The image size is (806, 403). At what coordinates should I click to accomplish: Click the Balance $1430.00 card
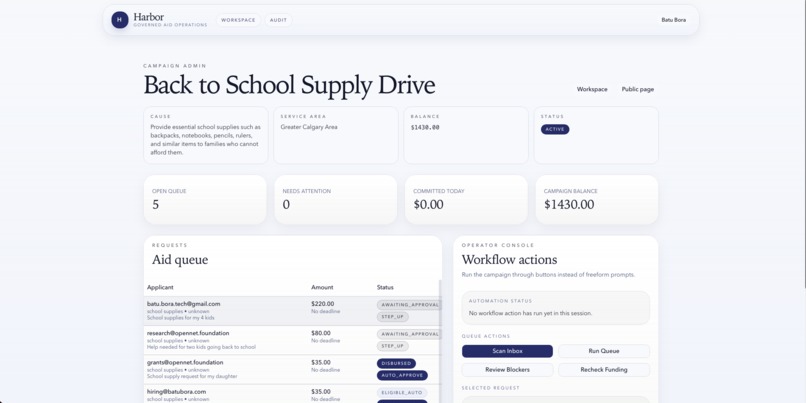(466, 135)
